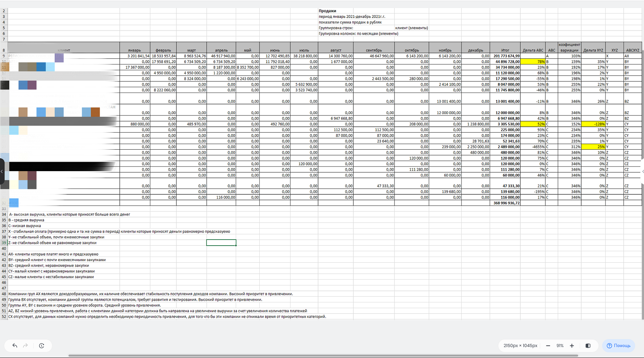Click the 'BY- средний клиент' legend line
Screen dimensions: 644x358
[x=57, y=260]
